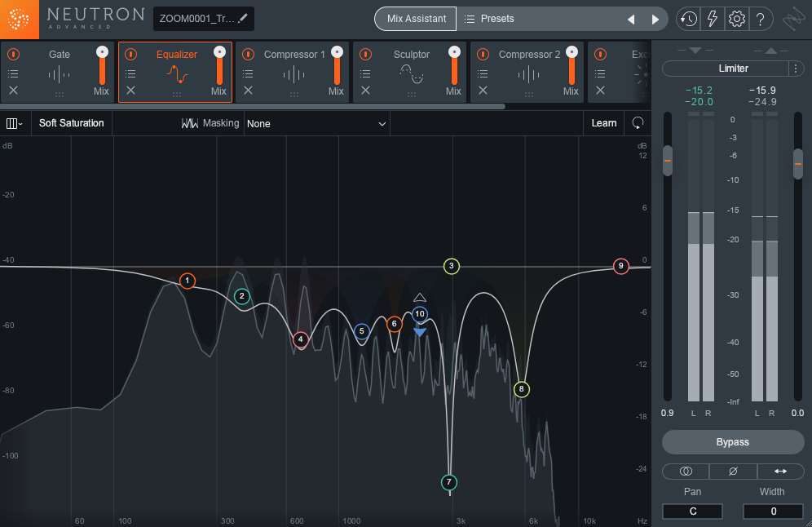Open the Masking source dropdown showing None
812x527 pixels.
(x=316, y=124)
